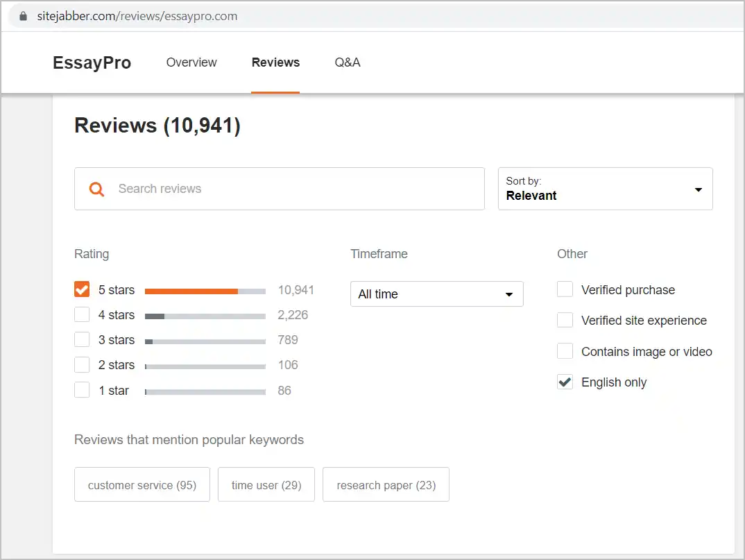
Task: Click the 1 star rating bar
Action: (205, 391)
